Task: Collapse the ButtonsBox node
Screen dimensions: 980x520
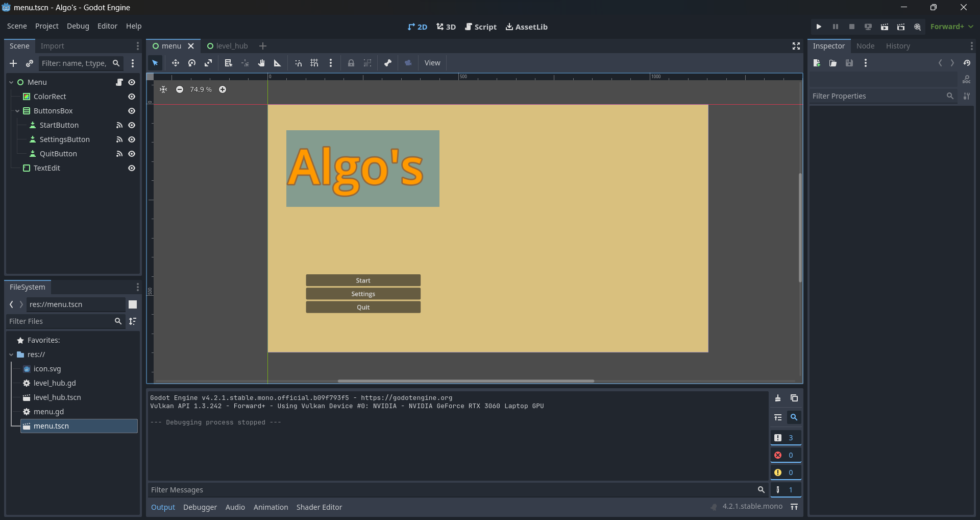Action: (x=17, y=111)
